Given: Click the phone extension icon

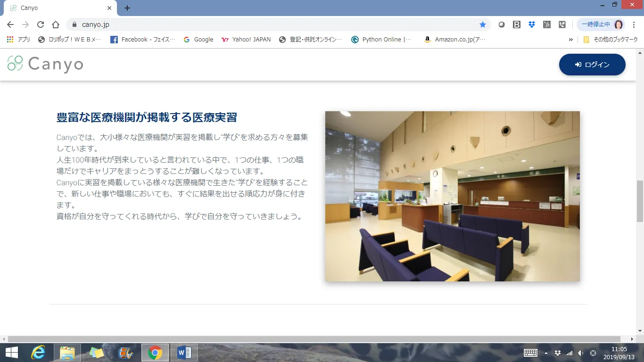Looking at the screenshot, I should point(562,25).
